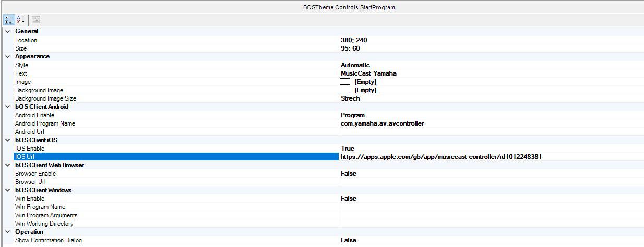The width and height of the screenshot is (644, 247).
Task: Click the Android Enable Program value
Action: point(353,115)
